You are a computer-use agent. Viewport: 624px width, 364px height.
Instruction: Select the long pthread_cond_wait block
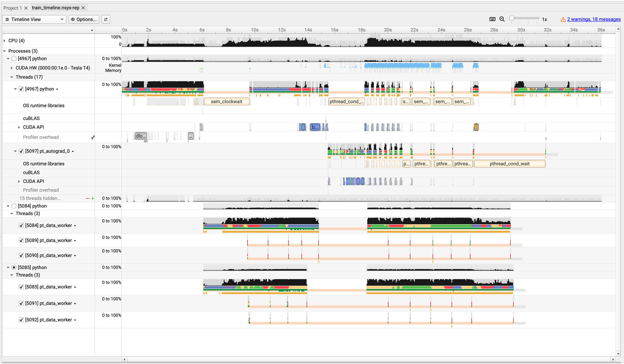(x=510, y=164)
